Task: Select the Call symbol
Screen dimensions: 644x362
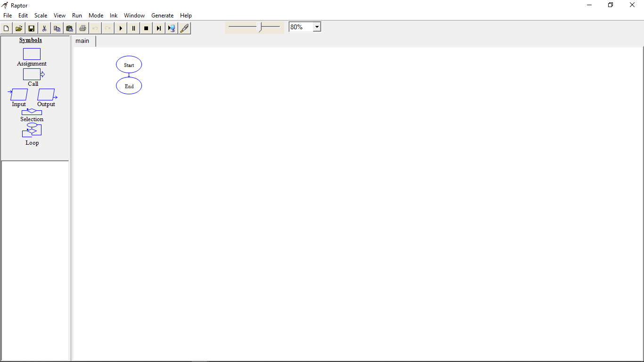Action: click(x=32, y=74)
